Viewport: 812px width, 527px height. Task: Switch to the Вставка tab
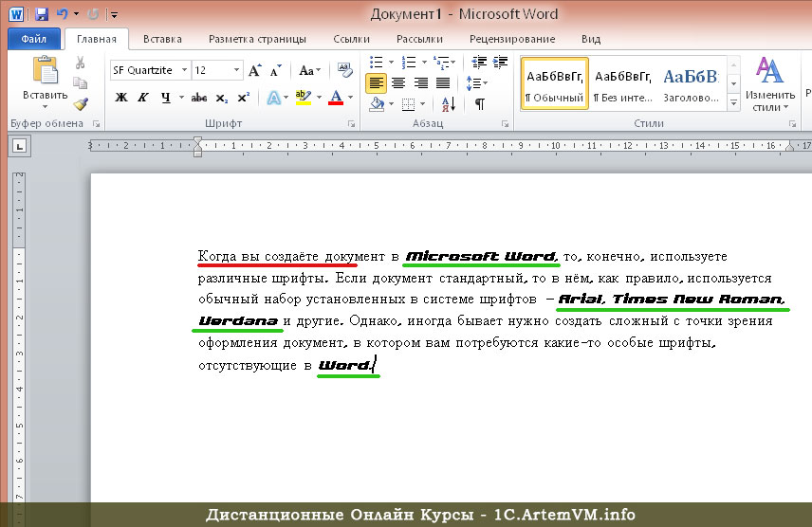[x=162, y=39]
